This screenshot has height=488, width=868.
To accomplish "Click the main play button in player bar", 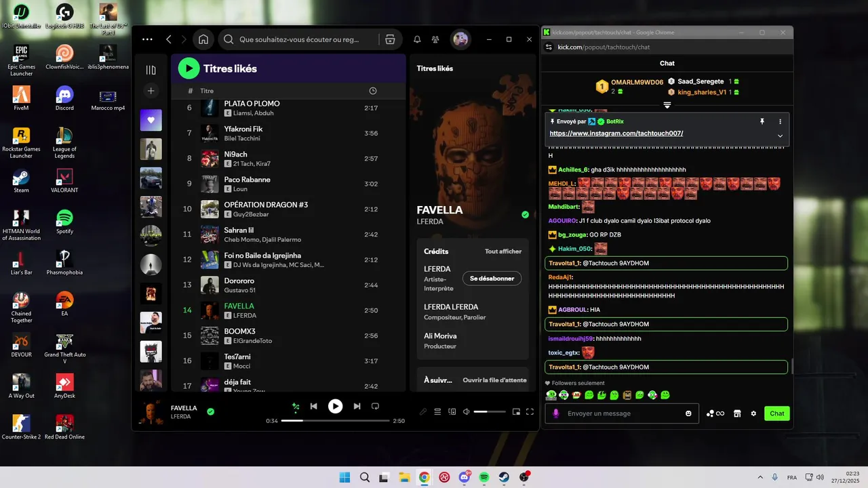I will [x=335, y=406].
